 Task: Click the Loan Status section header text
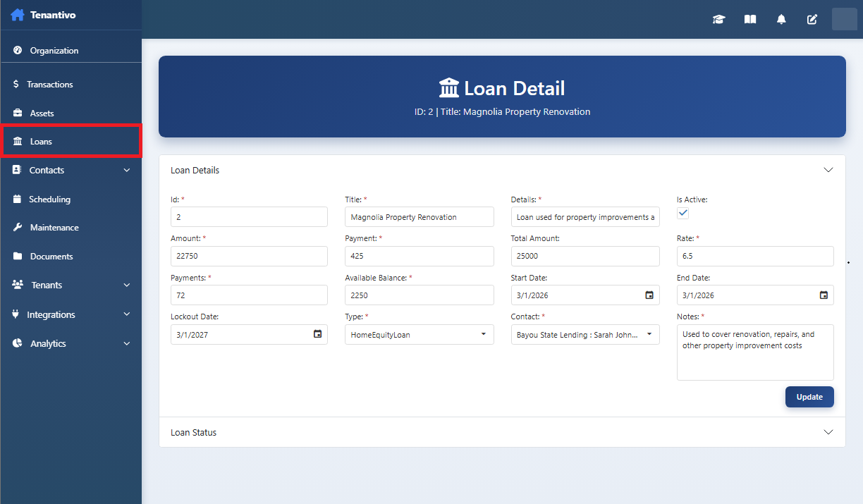193,432
